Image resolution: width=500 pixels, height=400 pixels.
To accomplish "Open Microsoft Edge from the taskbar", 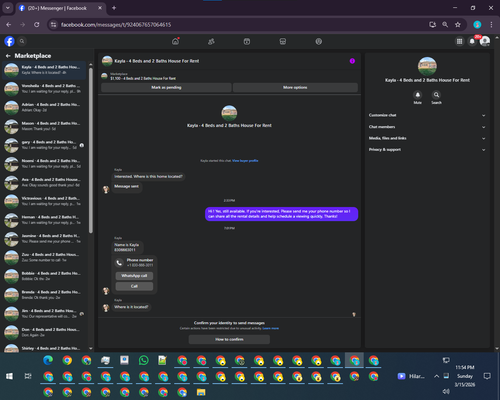I will pos(48,360).
